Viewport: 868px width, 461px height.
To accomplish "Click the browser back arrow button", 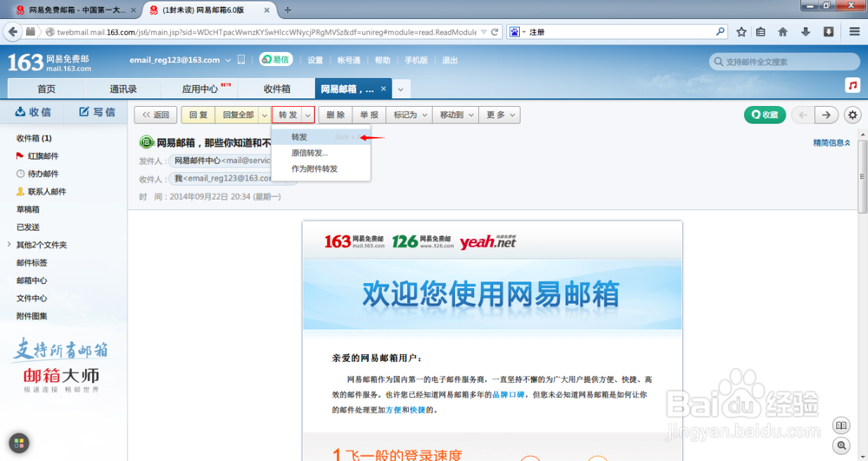I will point(12,31).
